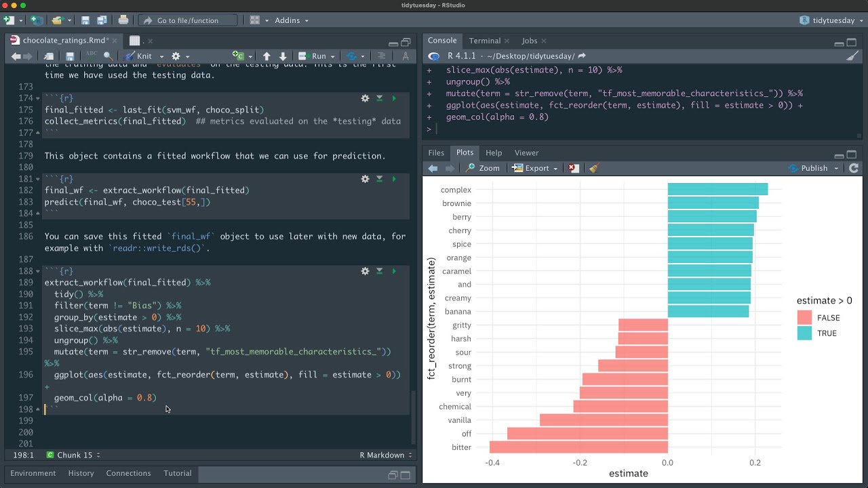Change the R Markdown file type selector
The height and width of the screenshot is (488, 868).
pos(386,455)
